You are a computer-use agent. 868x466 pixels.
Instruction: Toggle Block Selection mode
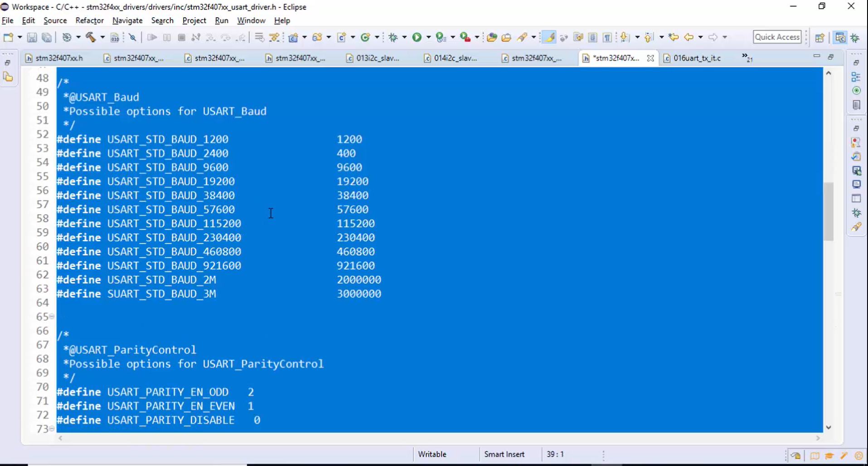[x=592, y=37]
